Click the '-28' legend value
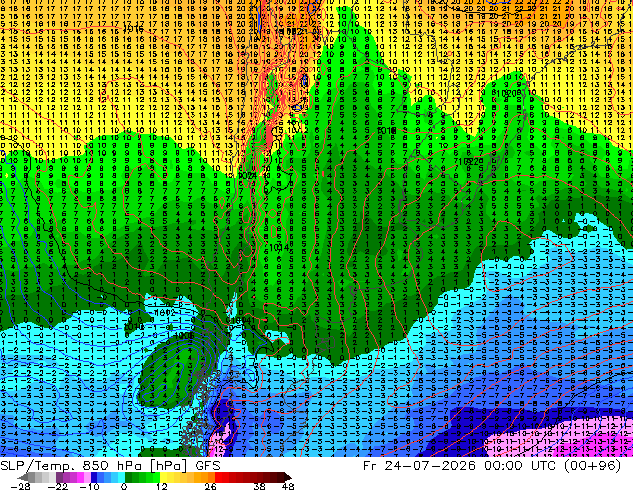Viewport: 634px width, 490px height. [19, 486]
